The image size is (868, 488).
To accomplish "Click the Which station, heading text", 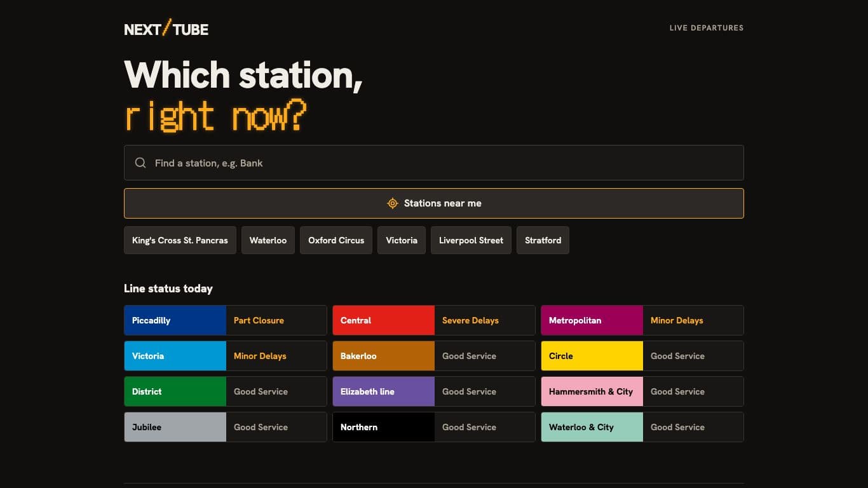I will tap(243, 75).
